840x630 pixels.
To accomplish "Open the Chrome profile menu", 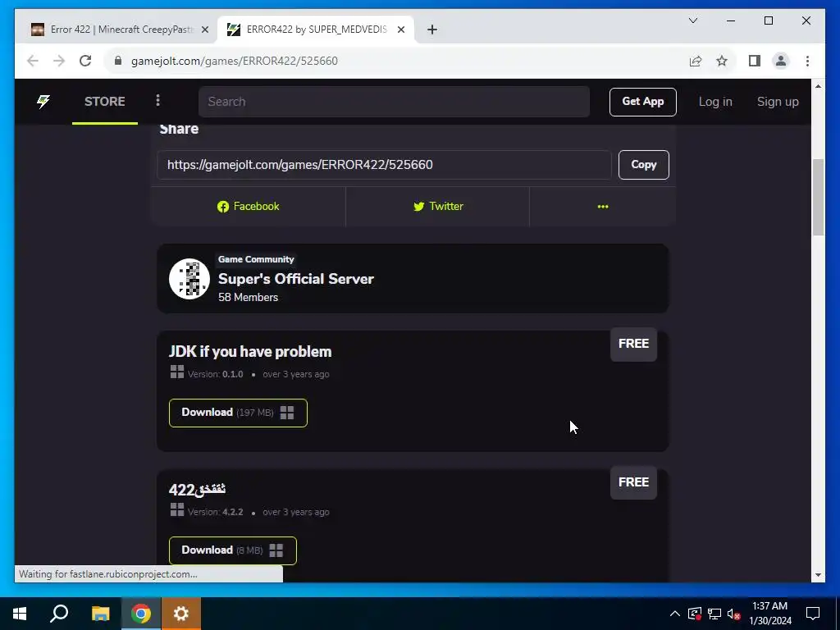I will click(781, 61).
